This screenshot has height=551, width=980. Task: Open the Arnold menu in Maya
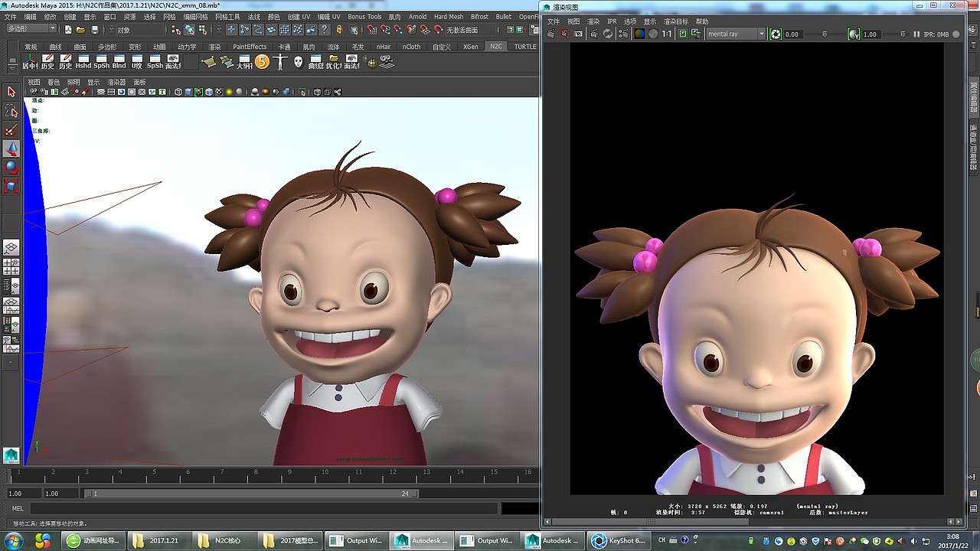click(417, 16)
